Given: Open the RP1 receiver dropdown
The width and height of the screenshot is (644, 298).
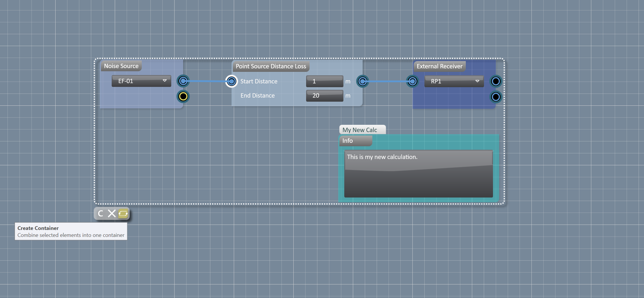Looking at the screenshot, I should 453,81.
